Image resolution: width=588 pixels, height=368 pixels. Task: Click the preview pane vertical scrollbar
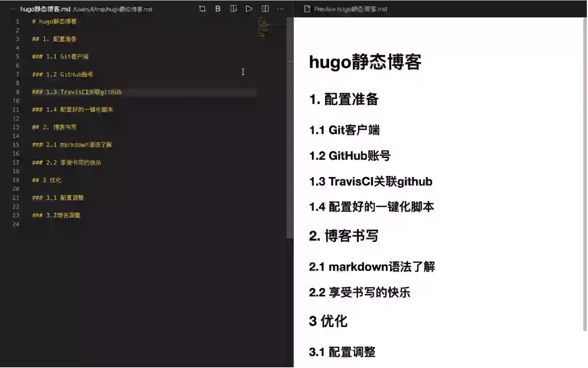[x=585, y=175]
